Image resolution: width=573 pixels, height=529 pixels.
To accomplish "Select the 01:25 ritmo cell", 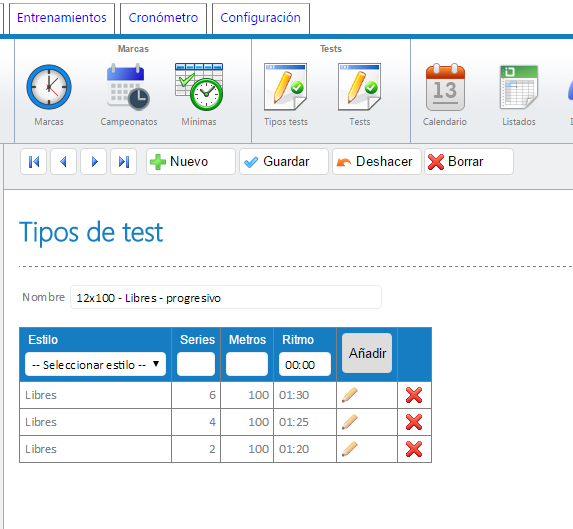I will click(305, 422).
